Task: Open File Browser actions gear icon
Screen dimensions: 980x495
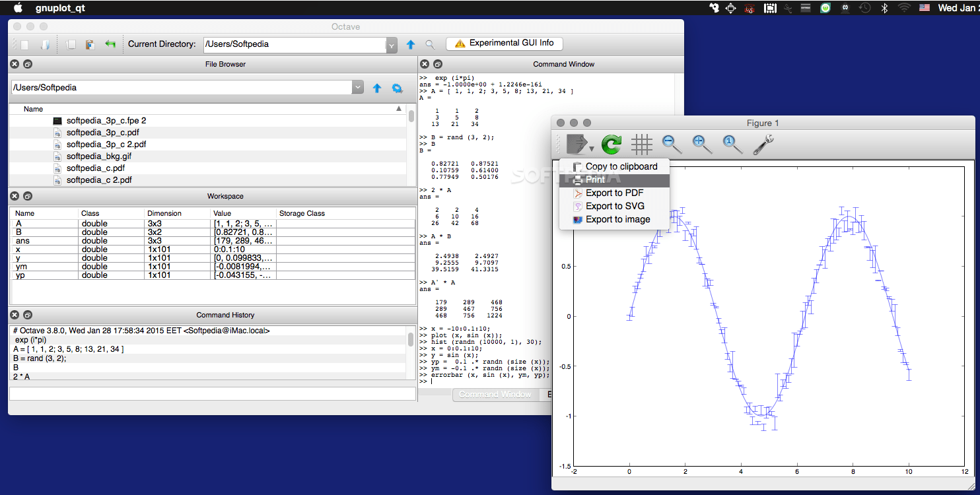Action: click(x=397, y=88)
